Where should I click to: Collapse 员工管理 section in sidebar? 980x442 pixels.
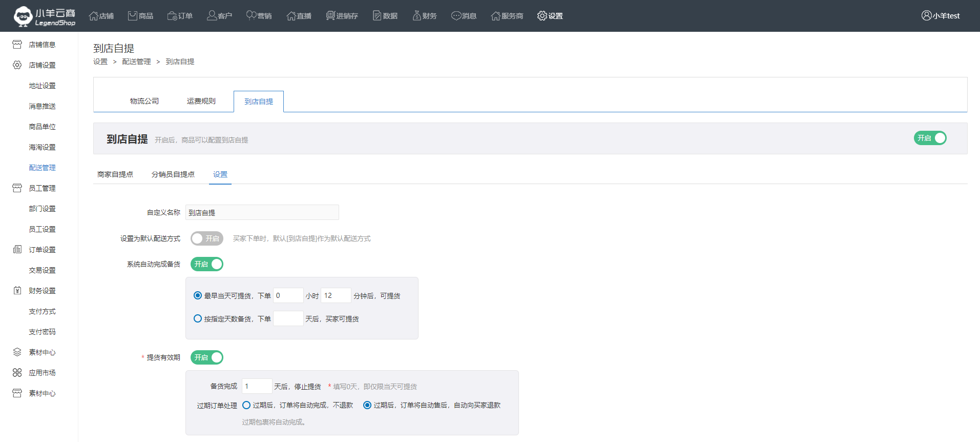click(42, 188)
